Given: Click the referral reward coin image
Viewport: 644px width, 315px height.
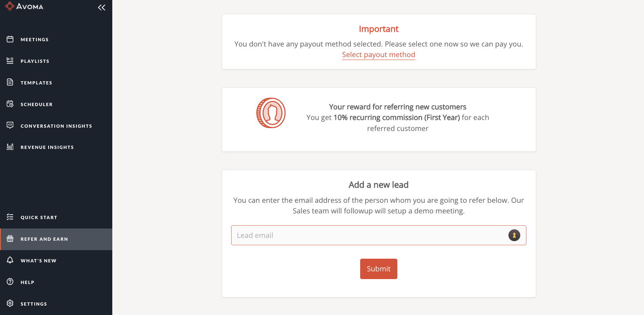Looking at the screenshot, I should pyautogui.click(x=271, y=113).
